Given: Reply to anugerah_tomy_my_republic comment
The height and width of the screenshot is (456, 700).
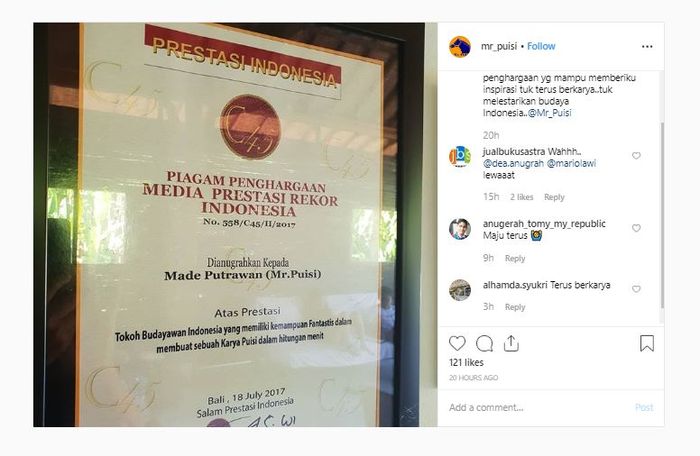Looking at the screenshot, I should (x=515, y=258).
